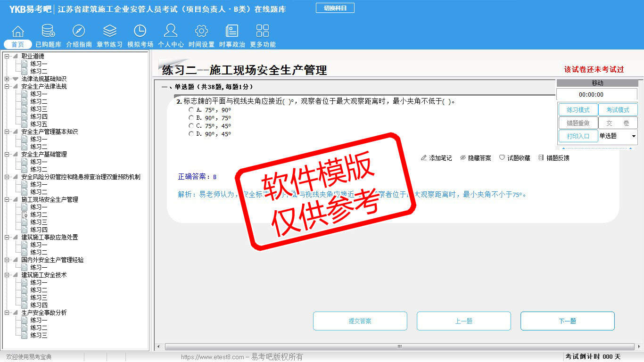Choose answer option D. 90°, 45°
Screen dimensions: 644x362
tap(191, 134)
